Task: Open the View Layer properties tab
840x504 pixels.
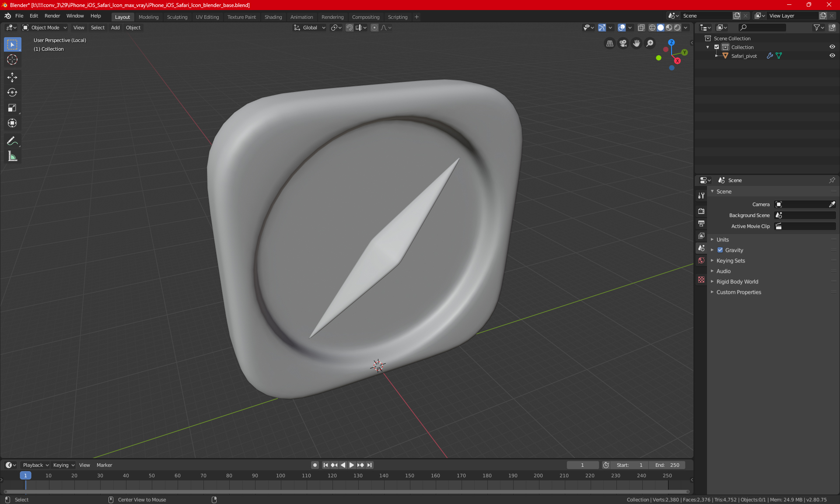Action: coord(701,235)
